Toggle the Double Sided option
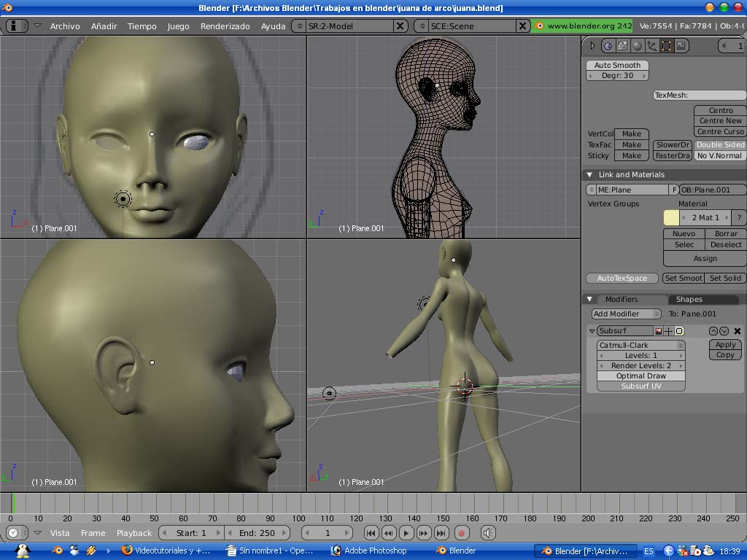 pos(720,144)
